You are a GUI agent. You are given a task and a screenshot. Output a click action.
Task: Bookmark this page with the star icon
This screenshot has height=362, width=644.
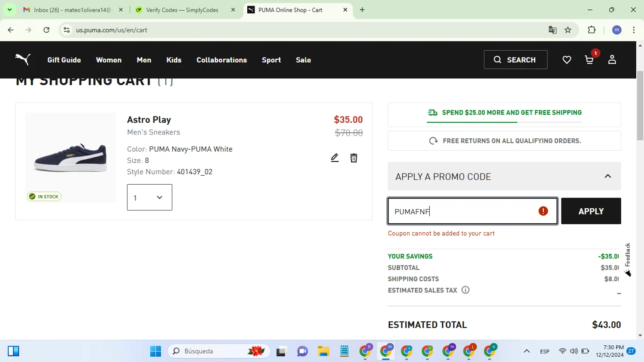point(568,30)
